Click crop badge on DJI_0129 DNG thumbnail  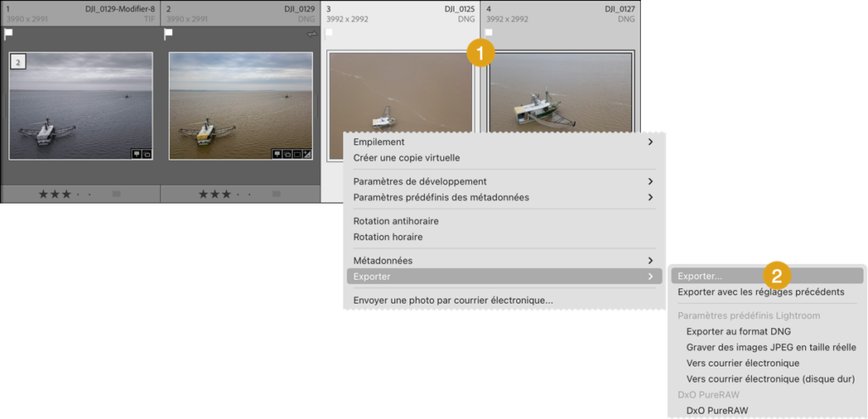pyautogui.click(x=297, y=154)
